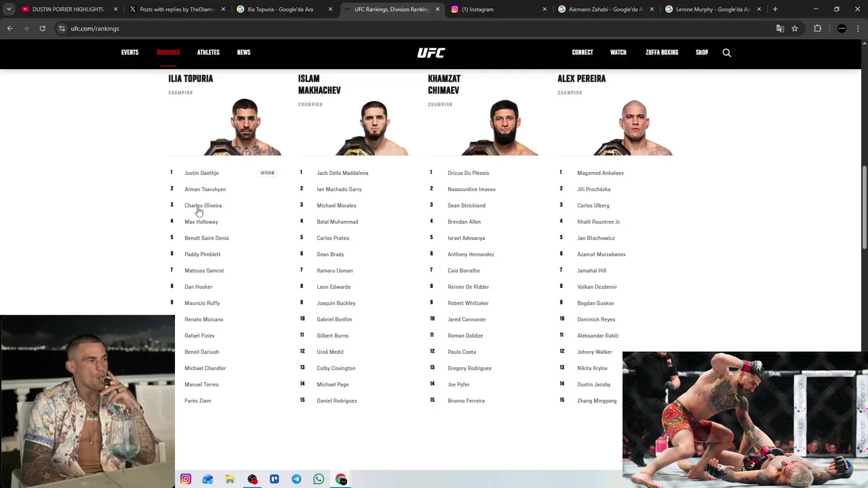Open the Connect nav item
The width and height of the screenshot is (868, 488).
pyautogui.click(x=582, y=53)
